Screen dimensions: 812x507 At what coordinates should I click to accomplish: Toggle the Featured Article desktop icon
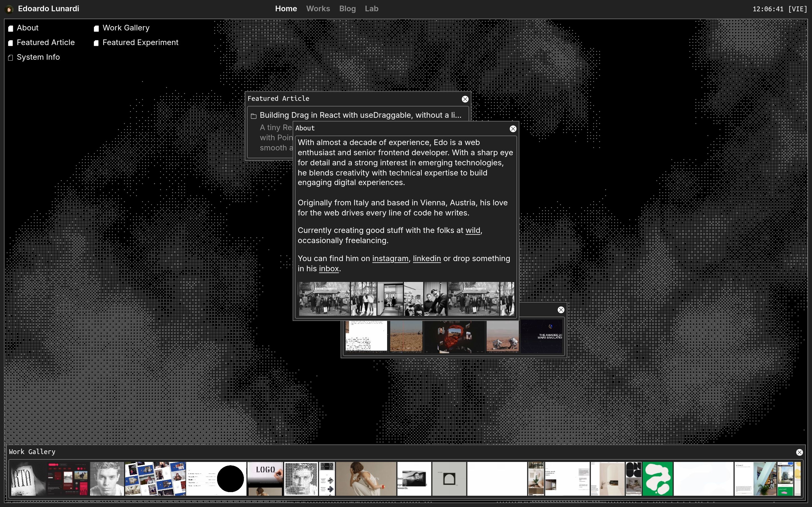pos(11,43)
